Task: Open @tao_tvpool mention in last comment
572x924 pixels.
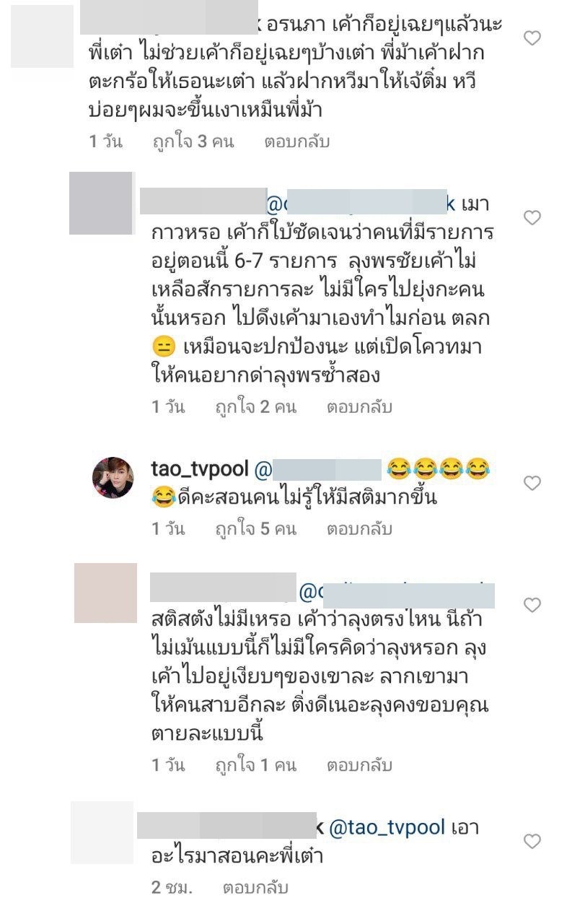Action: pyautogui.click(x=387, y=827)
